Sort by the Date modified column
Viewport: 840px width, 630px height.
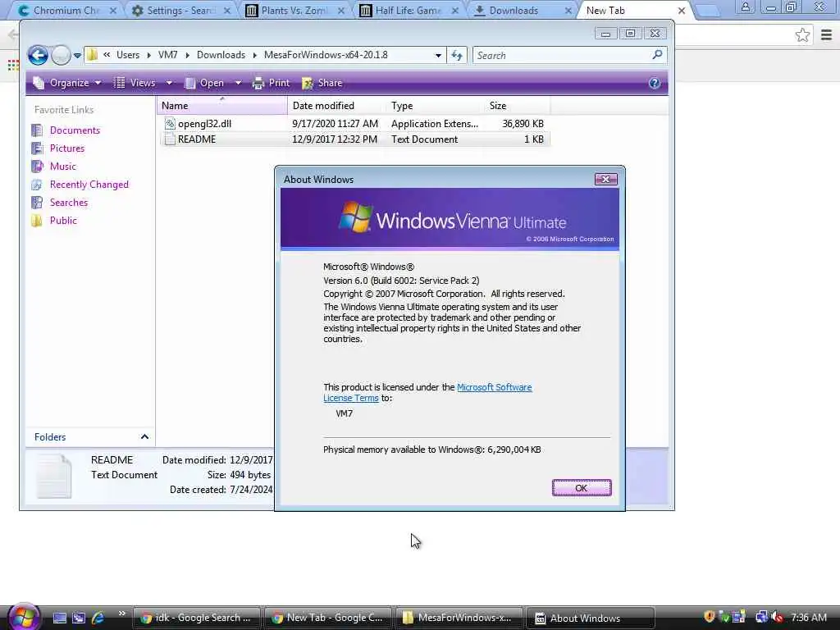coord(337,106)
